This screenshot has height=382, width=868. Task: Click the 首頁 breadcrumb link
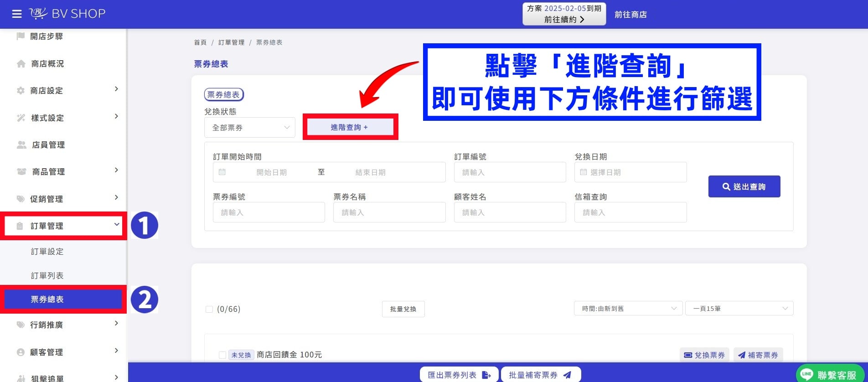point(200,42)
